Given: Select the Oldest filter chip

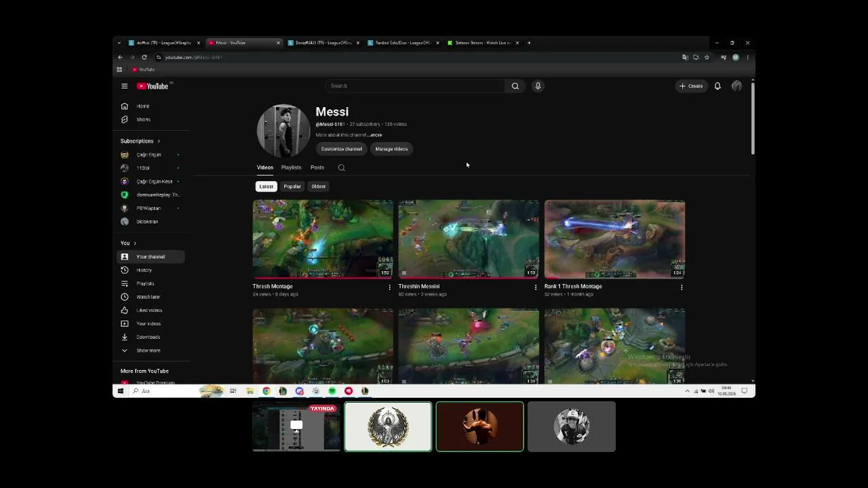Looking at the screenshot, I should 319,186.
